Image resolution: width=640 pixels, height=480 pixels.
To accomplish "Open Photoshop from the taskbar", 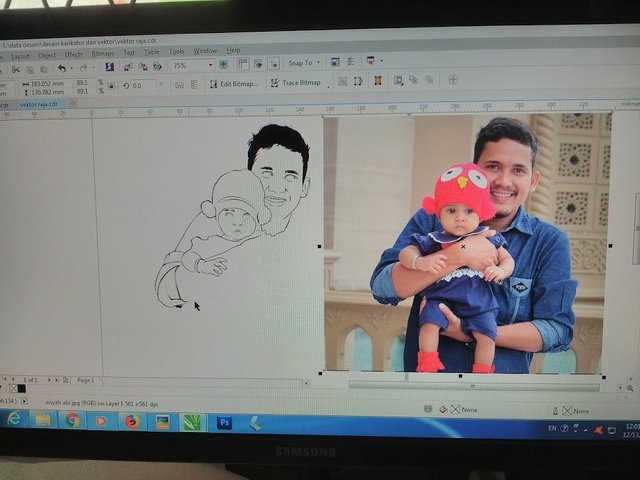I will tap(225, 422).
